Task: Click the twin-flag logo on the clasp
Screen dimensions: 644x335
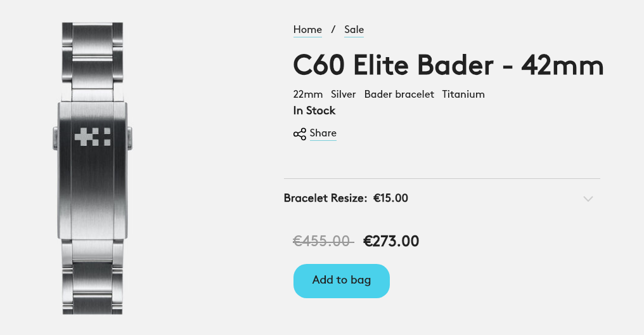Action: point(93,136)
